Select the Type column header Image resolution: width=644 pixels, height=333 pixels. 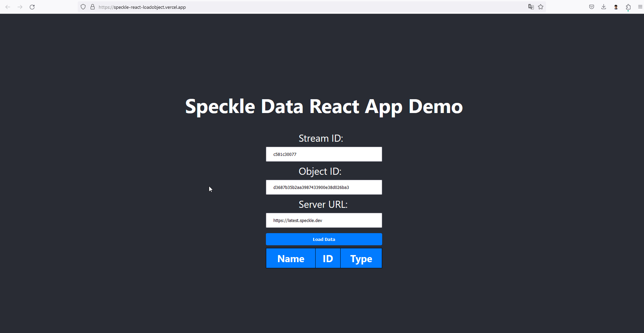[x=361, y=258]
